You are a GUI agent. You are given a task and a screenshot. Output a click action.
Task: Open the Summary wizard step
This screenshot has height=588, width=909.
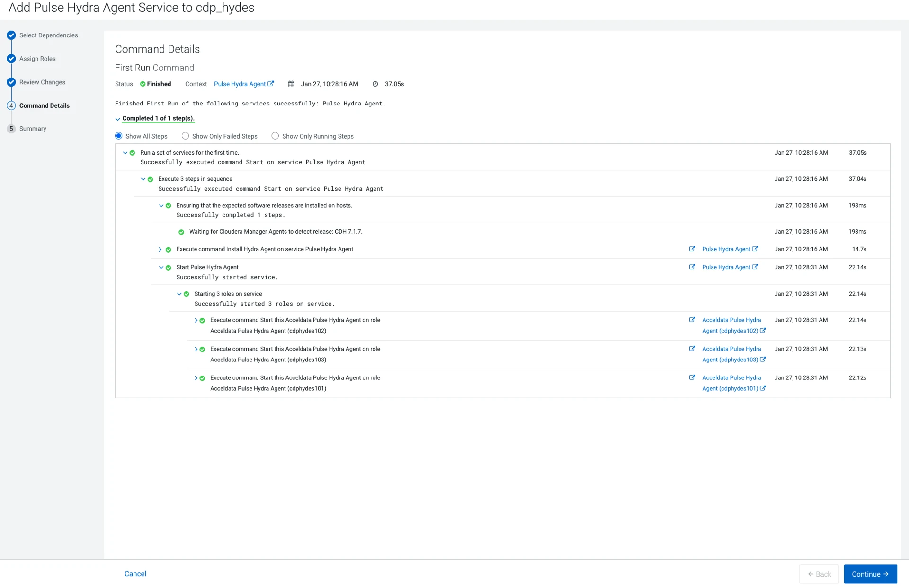(33, 129)
